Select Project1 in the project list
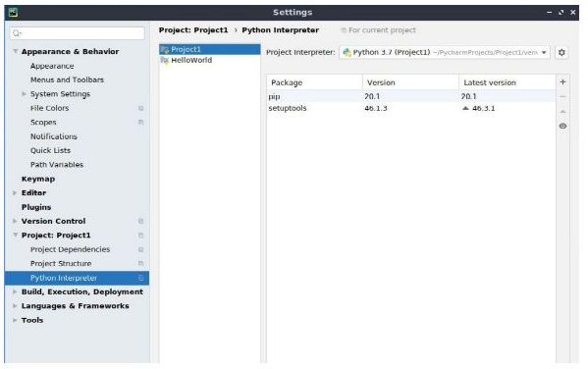Viewport: 588px width, 369px height. point(210,49)
